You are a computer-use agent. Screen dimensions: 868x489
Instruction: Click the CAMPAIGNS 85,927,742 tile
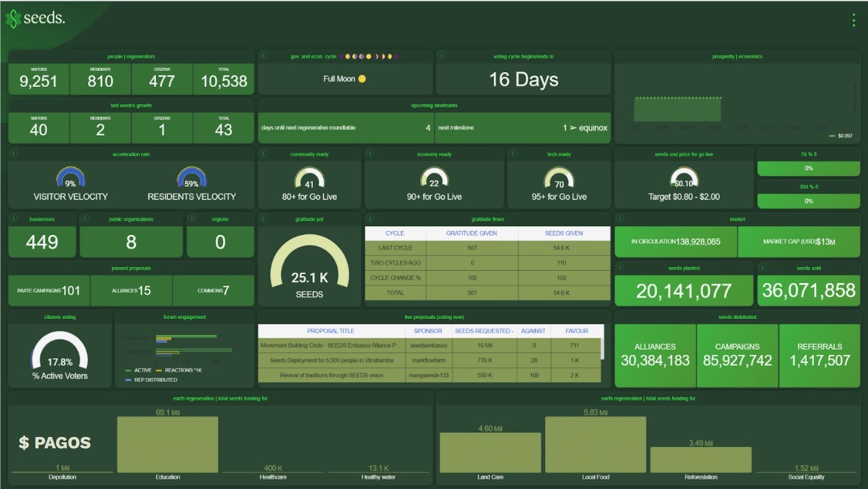tap(737, 356)
